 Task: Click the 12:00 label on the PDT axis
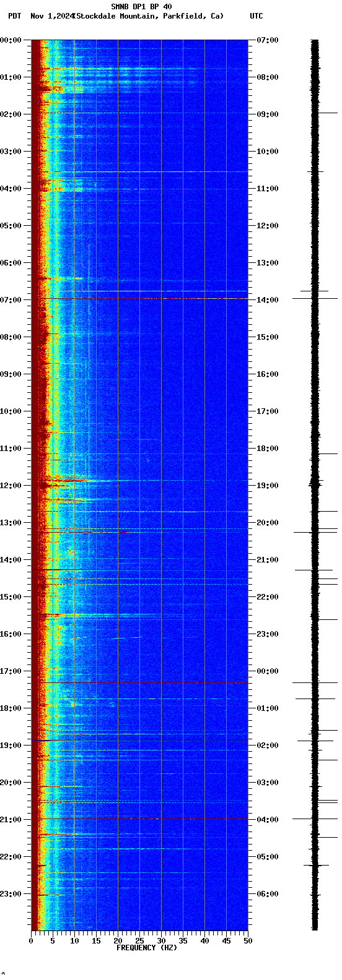[x=11, y=486]
